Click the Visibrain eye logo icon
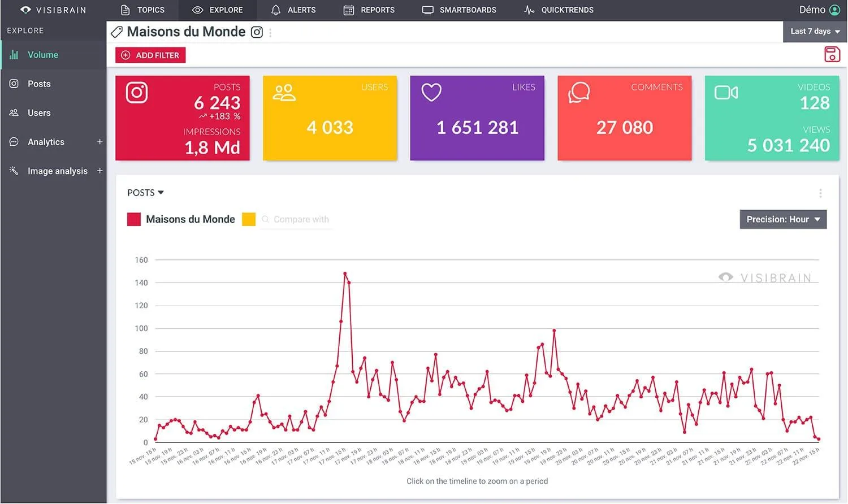The image size is (848, 504). (25, 10)
